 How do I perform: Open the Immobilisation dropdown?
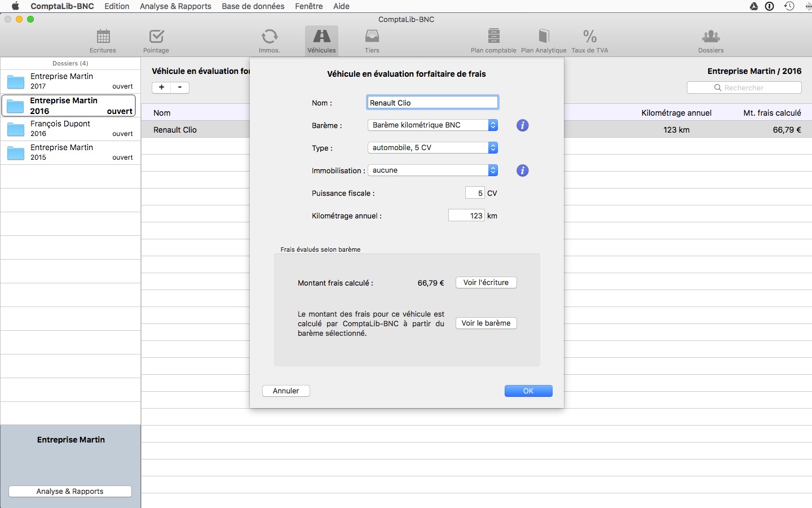pos(433,170)
